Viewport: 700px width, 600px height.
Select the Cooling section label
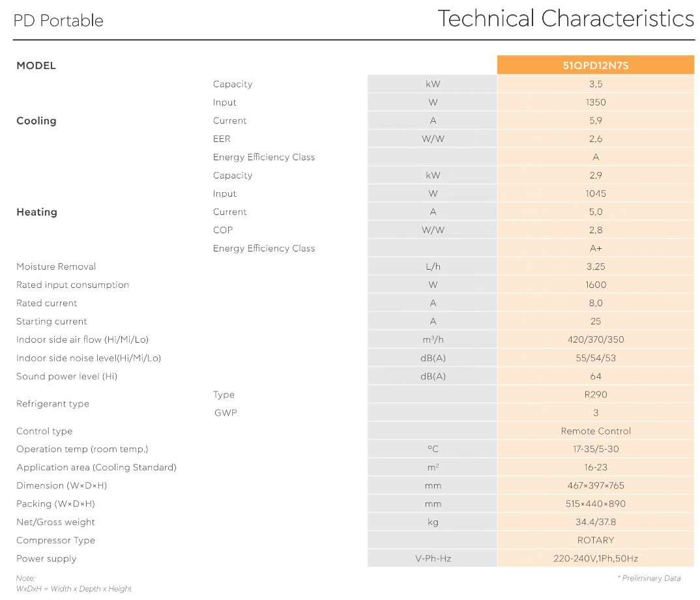36,121
